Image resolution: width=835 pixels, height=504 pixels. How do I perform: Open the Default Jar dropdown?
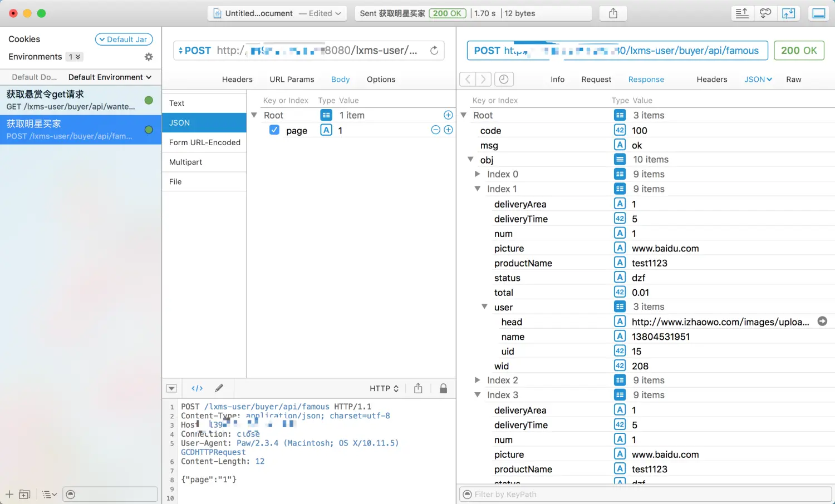click(124, 39)
